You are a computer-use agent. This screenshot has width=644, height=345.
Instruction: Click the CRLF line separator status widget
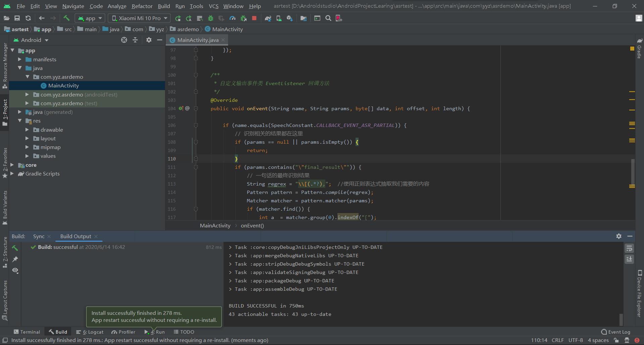point(557,340)
